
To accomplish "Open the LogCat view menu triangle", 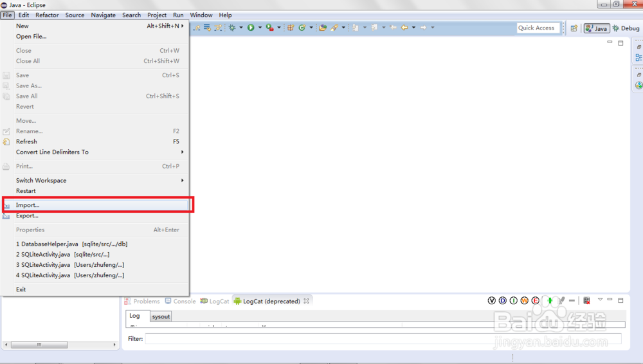I will pyautogui.click(x=600, y=300).
